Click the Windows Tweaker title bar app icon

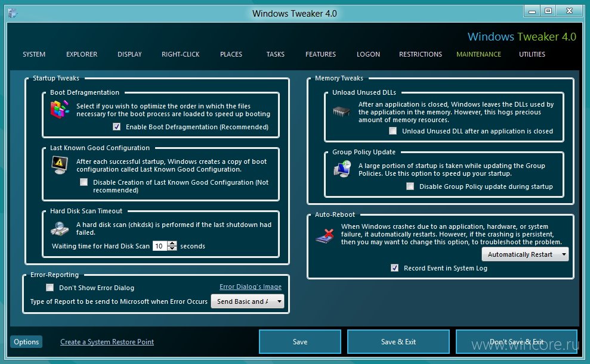pos(13,13)
